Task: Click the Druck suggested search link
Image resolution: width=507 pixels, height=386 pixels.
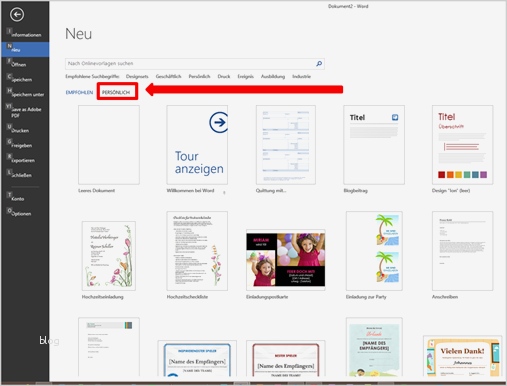Action: (224, 76)
